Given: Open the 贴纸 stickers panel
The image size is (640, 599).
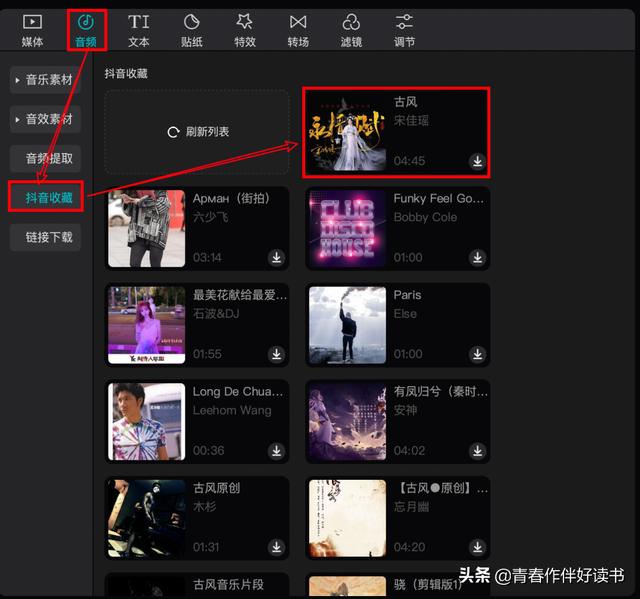Looking at the screenshot, I should point(192,30).
